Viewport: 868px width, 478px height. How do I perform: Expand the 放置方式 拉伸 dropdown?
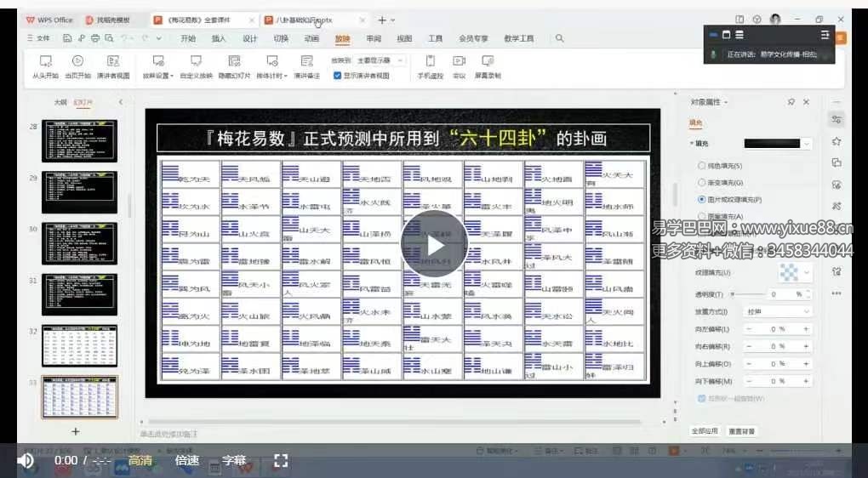click(777, 311)
